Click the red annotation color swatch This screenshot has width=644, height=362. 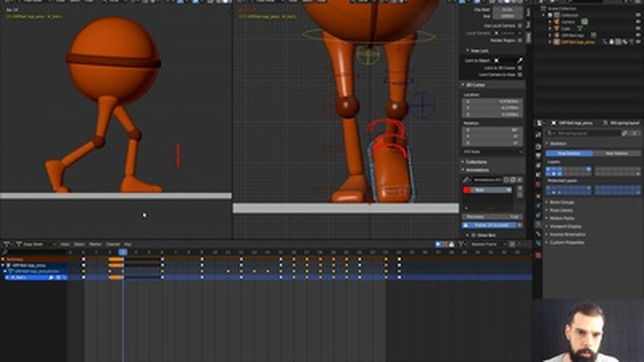click(467, 190)
